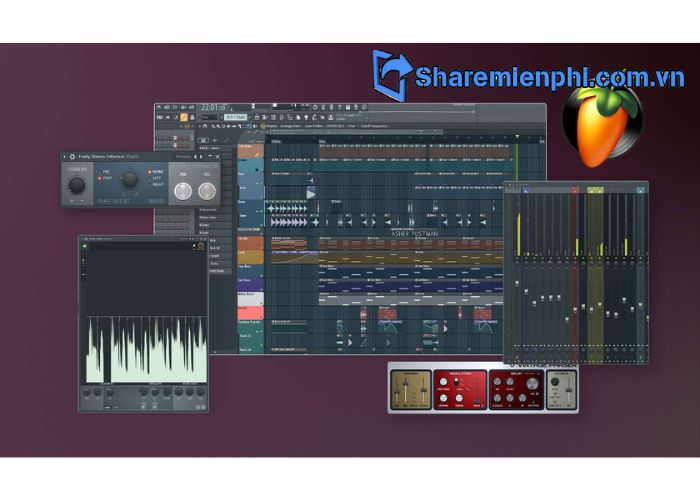Click the save project floppy icon
The width and height of the screenshot is (700, 500).
[x=348, y=108]
